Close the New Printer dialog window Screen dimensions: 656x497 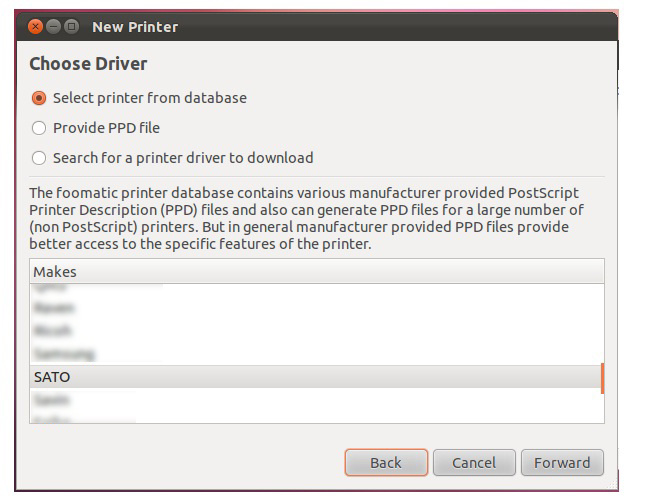click(x=36, y=27)
